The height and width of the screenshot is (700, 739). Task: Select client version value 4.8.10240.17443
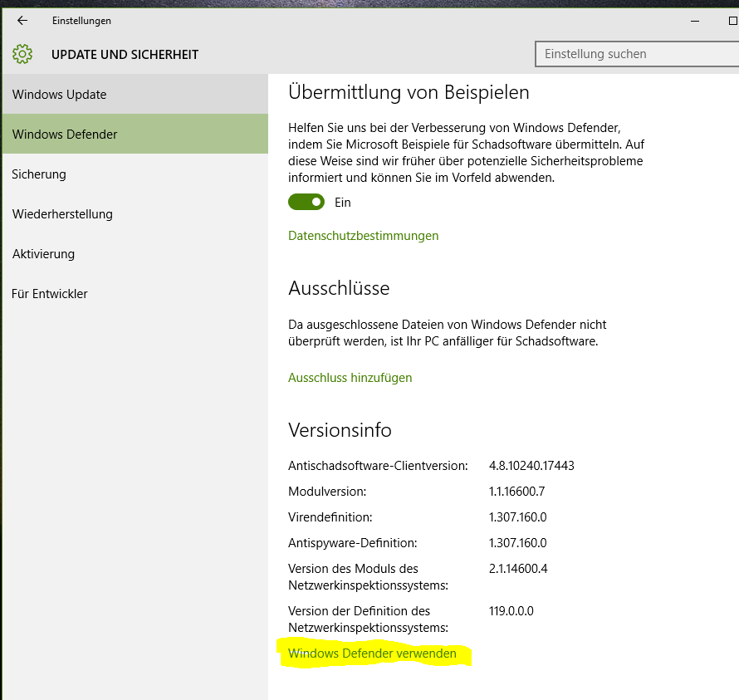[x=531, y=466]
